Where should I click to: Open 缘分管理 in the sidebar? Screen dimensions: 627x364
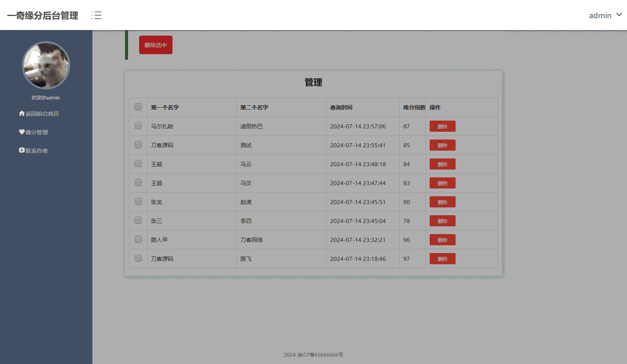[x=37, y=132]
